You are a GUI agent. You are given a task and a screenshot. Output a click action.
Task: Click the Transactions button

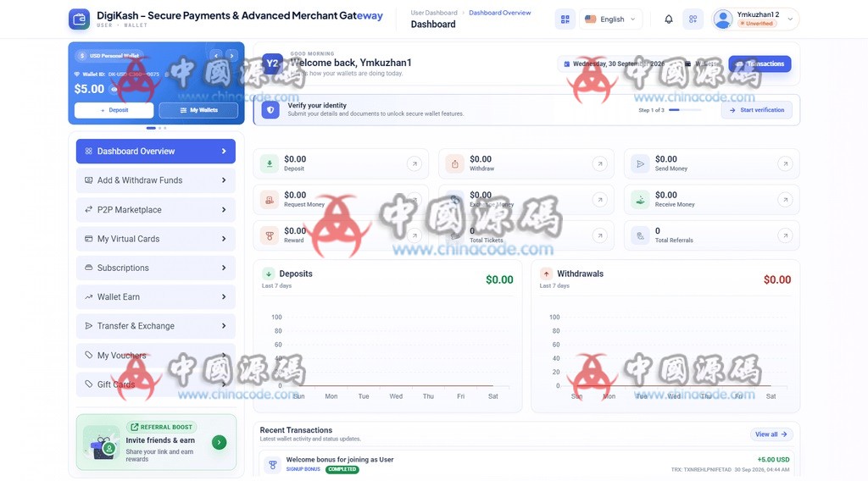pyautogui.click(x=759, y=64)
